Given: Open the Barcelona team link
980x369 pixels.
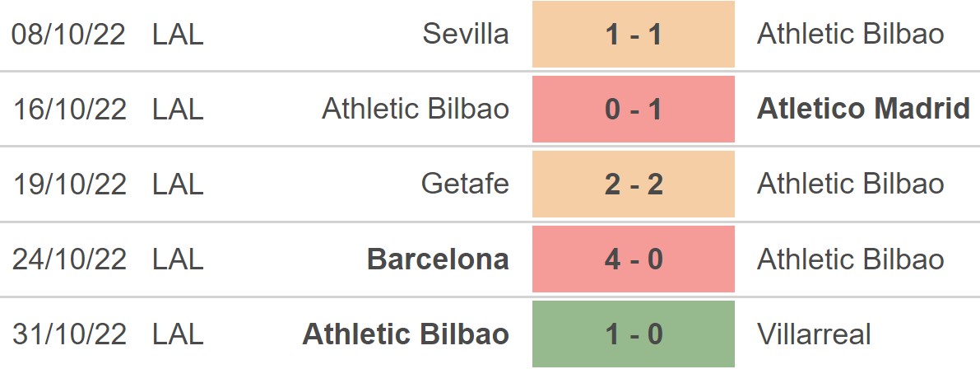Looking at the screenshot, I should coord(438,259).
